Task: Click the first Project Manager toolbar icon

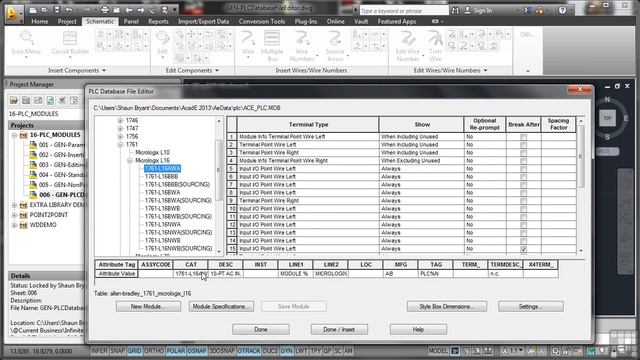Action: click(x=14, y=100)
